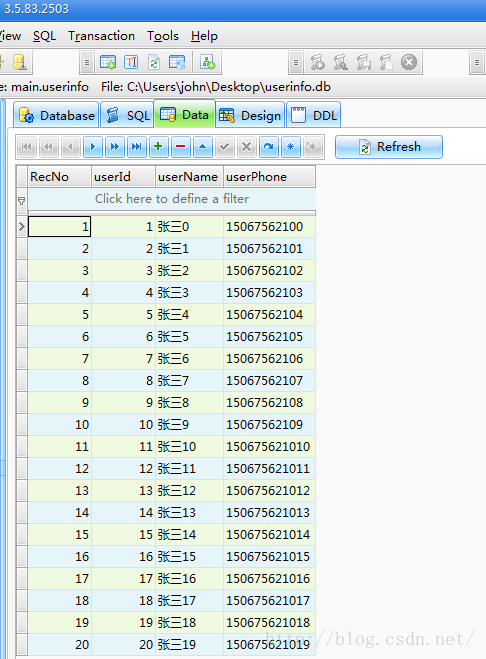486x659 pixels.
Task: Click the filter funnel icon
Action: (x=22, y=201)
